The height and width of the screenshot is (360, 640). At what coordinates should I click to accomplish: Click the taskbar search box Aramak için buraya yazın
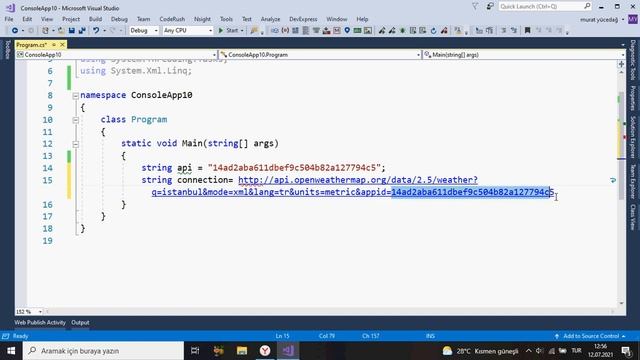pos(103,351)
